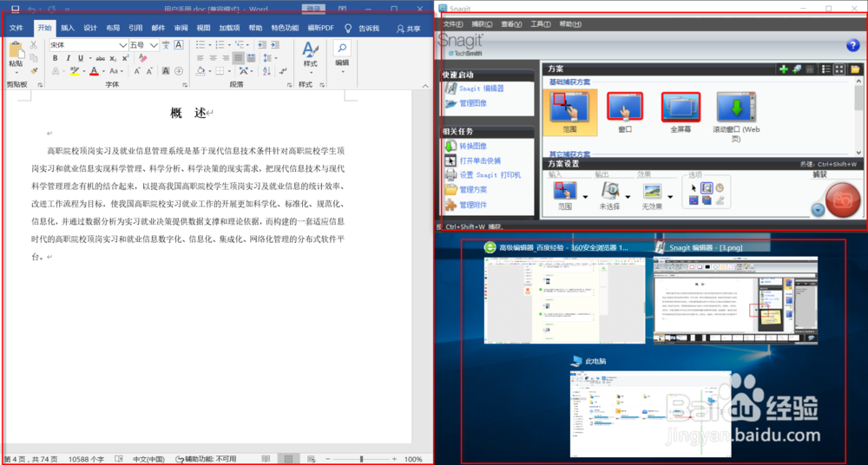Collapse the Word ribbon with chevron
This screenshot has height=465, width=868.
coord(425,85)
